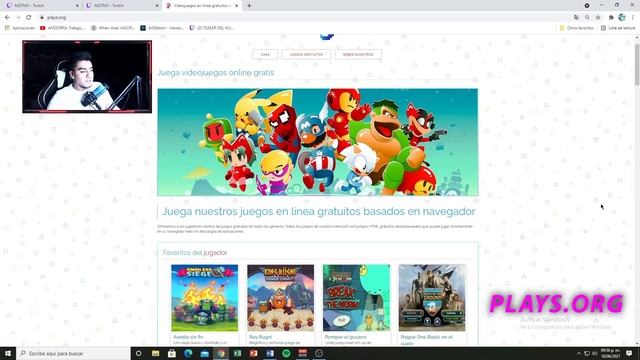Open the Romper el gusano game thumbnail

[x=356, y=298]
